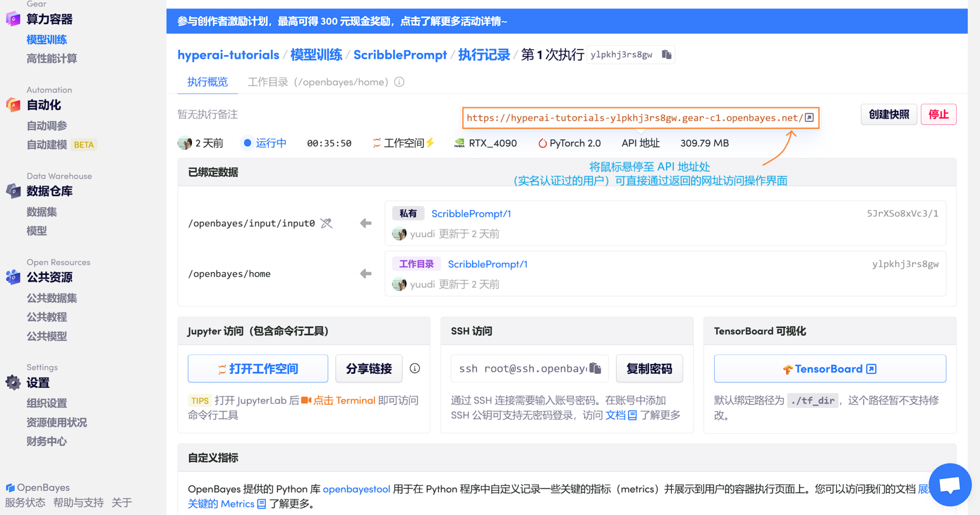Click the SSH command text field
980x515 pixels.
coord(522,368)
